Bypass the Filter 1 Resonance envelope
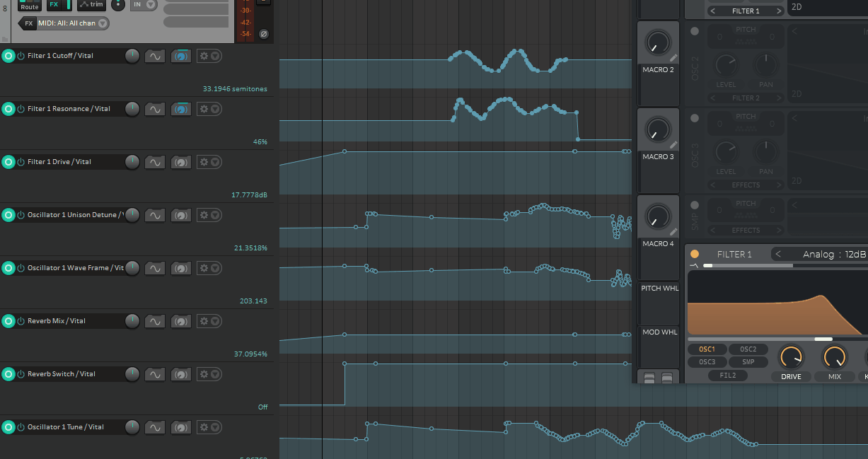 [21, 109]
